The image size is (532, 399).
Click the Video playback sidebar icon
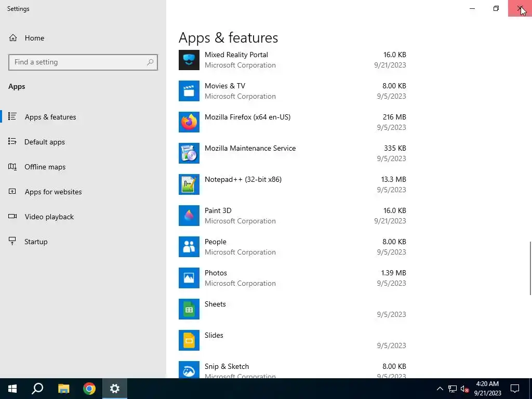[x=12, y=217]
